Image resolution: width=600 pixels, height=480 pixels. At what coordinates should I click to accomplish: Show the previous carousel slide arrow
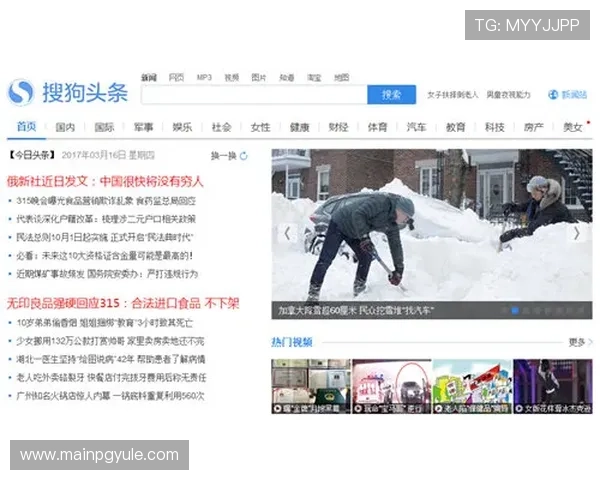287,233
